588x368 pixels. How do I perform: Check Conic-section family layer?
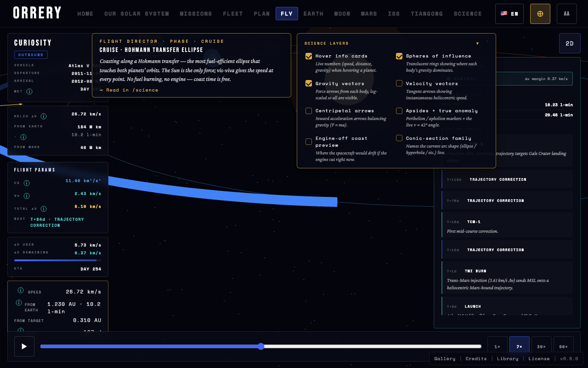click(x=399, y=138)
